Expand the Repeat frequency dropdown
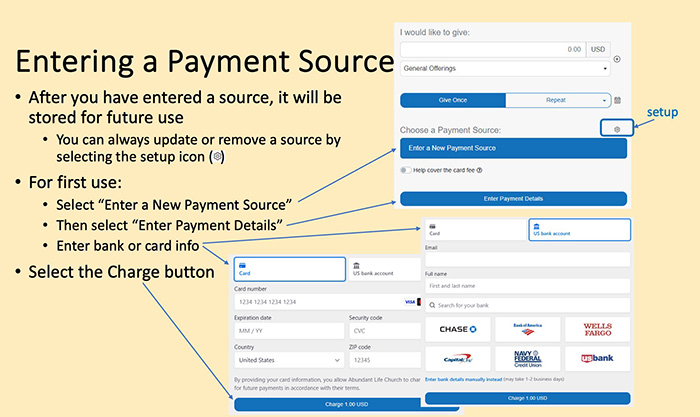The width and height of the screenshot is (700, 417). (558, 100)
